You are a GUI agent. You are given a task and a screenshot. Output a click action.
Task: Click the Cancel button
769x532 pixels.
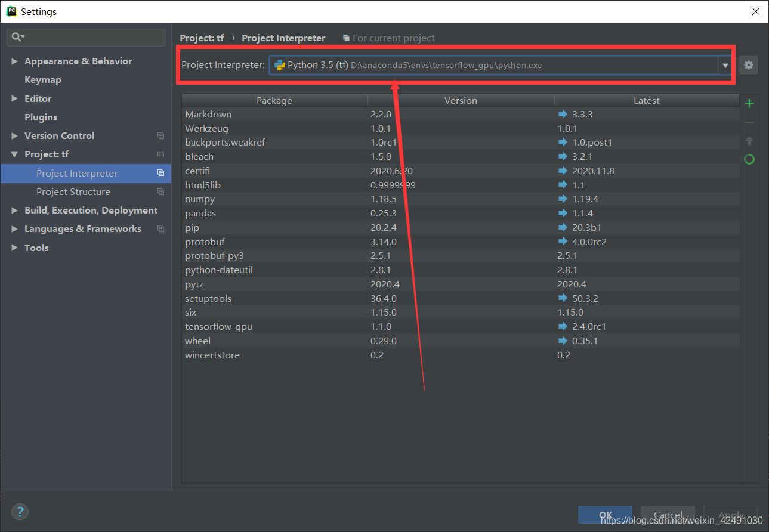coord(668,515)
